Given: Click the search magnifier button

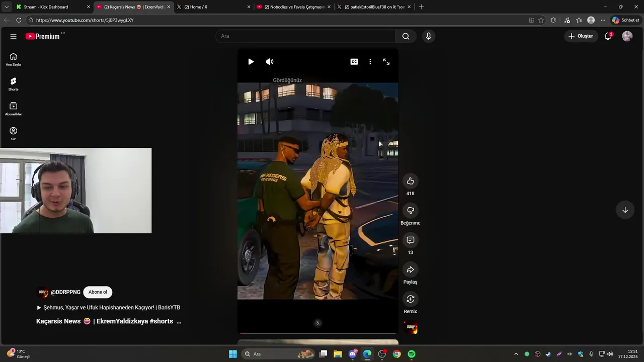Looking at the screenshot, I should click(406, 36).
